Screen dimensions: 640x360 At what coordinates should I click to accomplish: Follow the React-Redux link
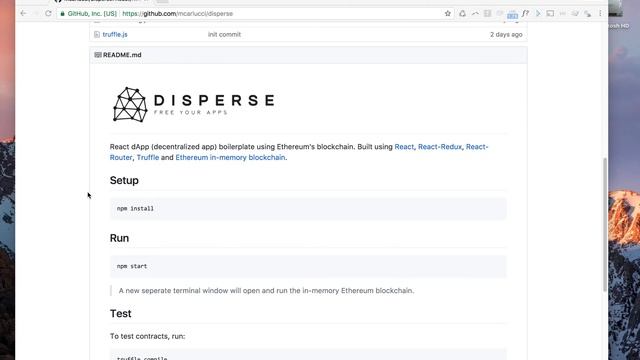point(440,147)
